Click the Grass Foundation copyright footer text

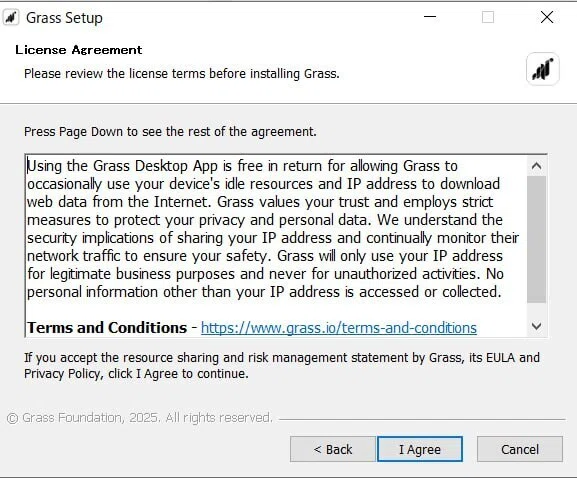click(139, 418)
